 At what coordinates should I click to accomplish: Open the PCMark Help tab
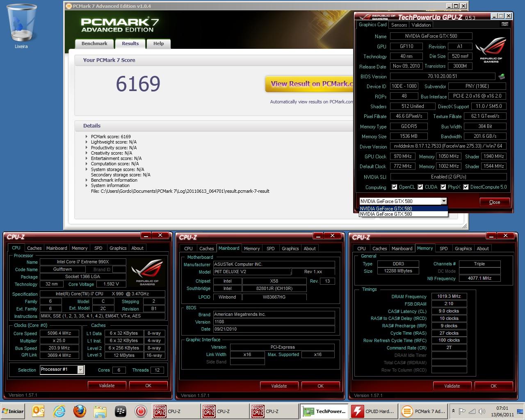pos(158,43)
